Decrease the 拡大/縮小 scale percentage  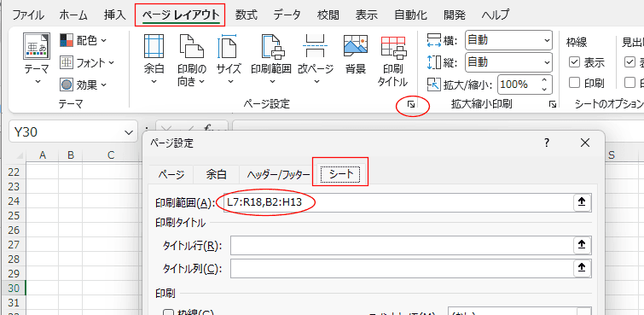[x=544, y=90]
